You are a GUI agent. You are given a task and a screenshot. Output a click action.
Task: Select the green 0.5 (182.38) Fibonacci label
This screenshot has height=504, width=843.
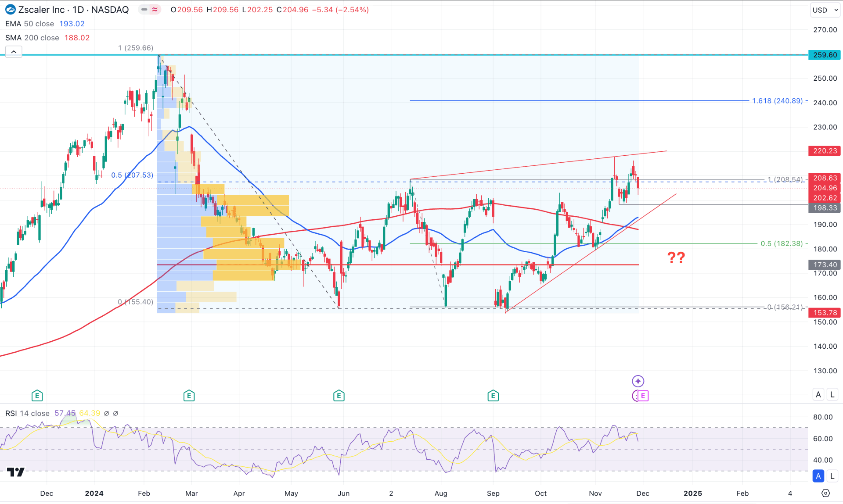tap(782, 243)
